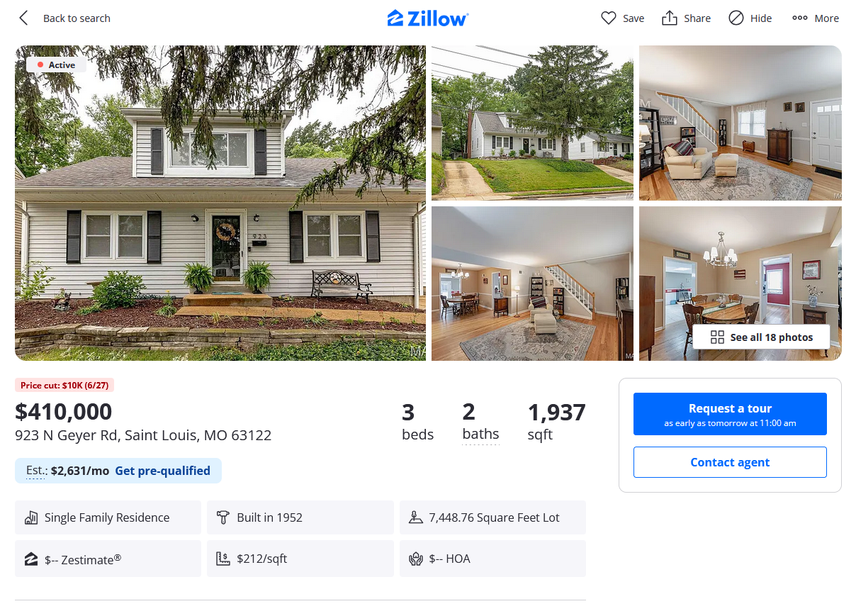Click the Single Family Residence building icon
The height and width of the screenshot is (616, 856).
click(31, 517)
